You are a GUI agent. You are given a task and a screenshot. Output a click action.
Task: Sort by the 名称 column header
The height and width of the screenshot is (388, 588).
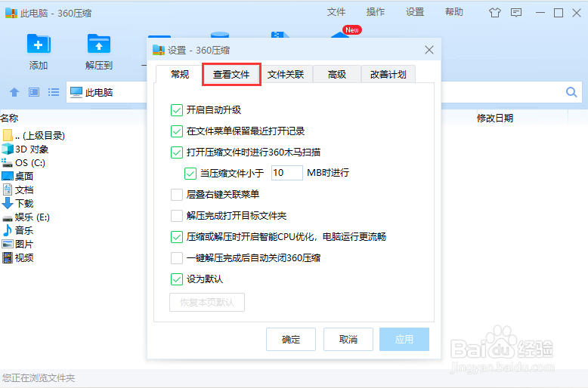click(10, 119)
